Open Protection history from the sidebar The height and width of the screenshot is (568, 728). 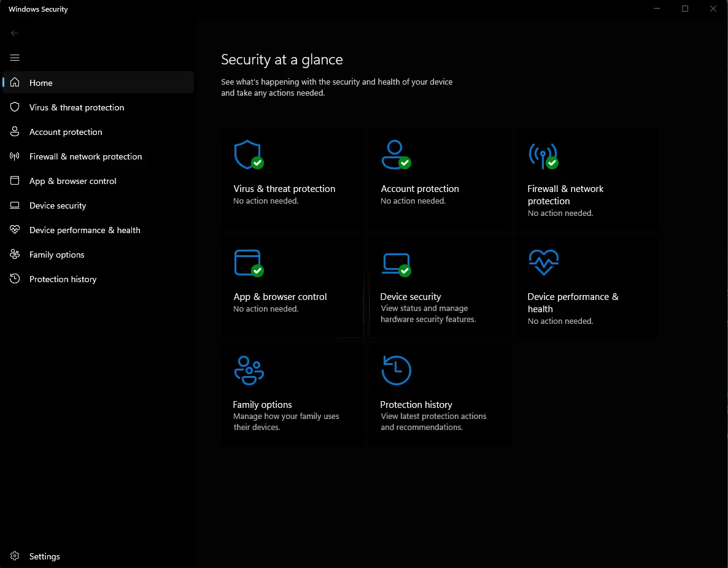pyautogui.click(x=98, y=279)
